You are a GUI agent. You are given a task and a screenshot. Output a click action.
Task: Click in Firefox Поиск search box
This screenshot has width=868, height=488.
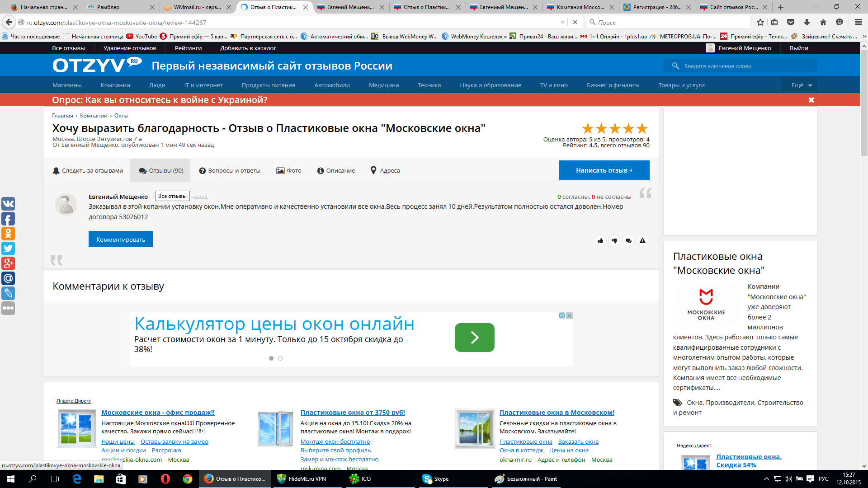pos(669,22)
